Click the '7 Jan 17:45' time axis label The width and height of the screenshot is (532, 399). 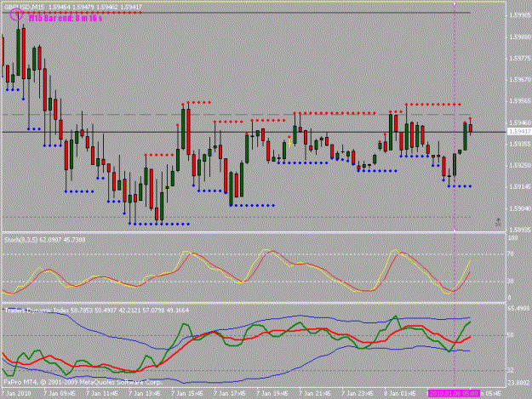click(229, 394)
